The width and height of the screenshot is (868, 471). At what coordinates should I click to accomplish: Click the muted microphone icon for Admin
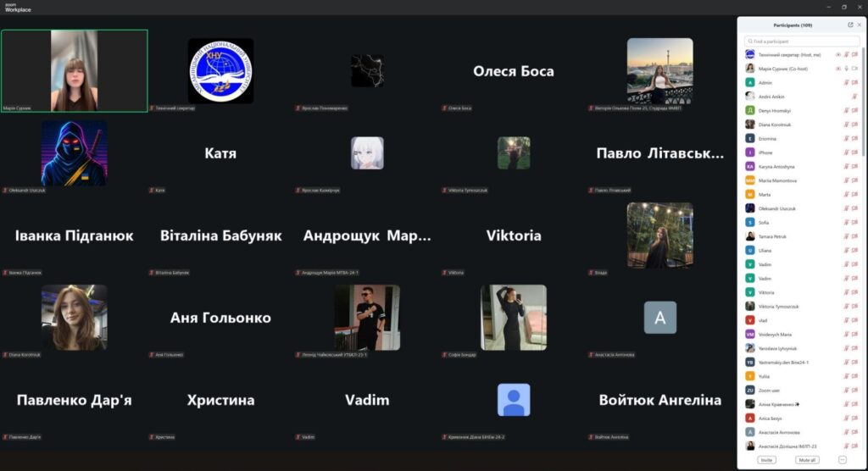coord(846,82)
